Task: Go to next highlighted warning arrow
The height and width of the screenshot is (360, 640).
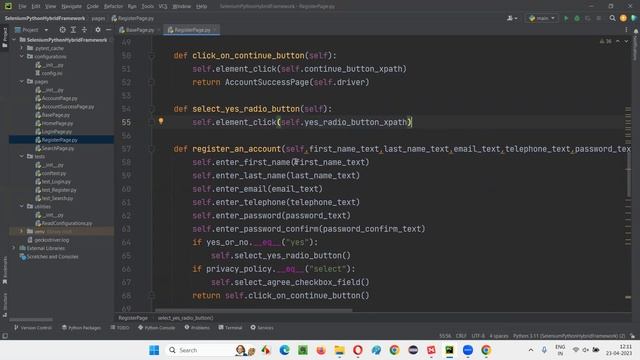Action: [x=626, y=41]
